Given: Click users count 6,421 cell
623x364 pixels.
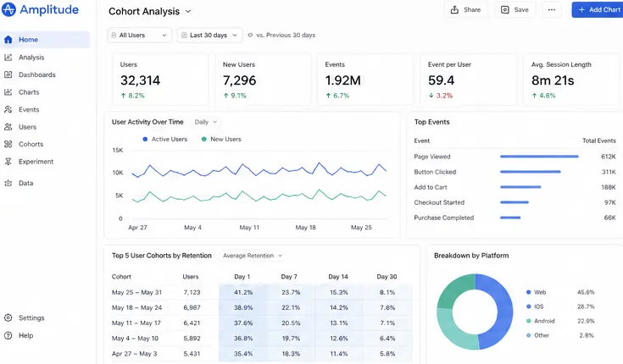Looking at the screenshot, I should (x=192, y=323).
